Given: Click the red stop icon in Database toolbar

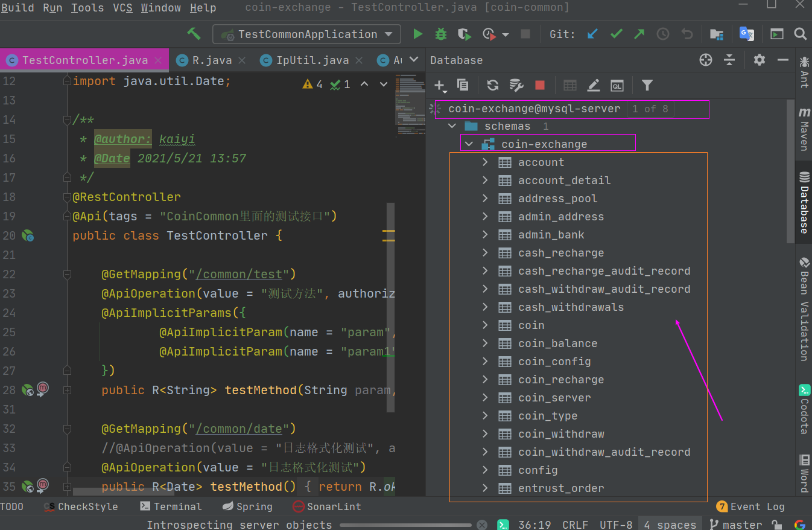Looking at the screenshot, I should (540, 85).
